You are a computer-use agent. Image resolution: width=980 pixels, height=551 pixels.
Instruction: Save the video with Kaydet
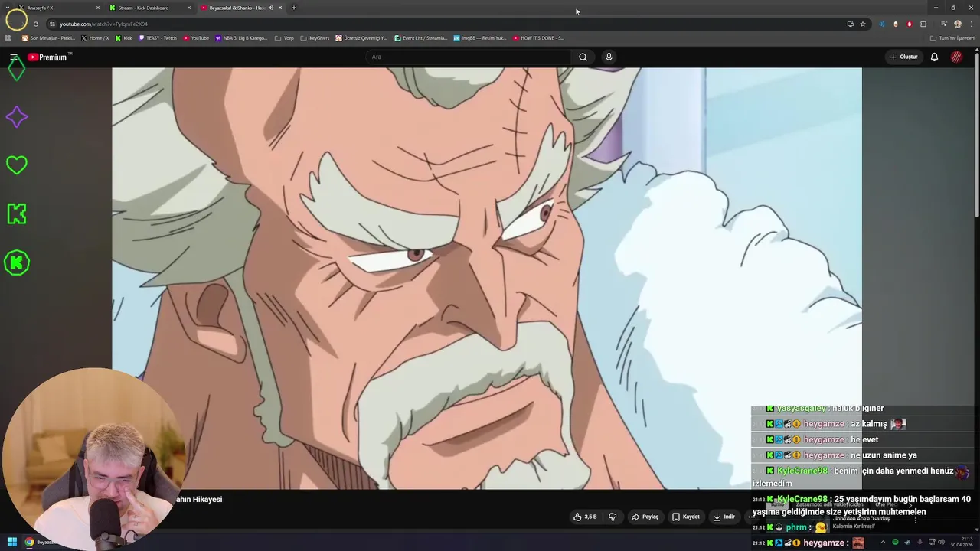pyautogui.click(x=685, y=517)
